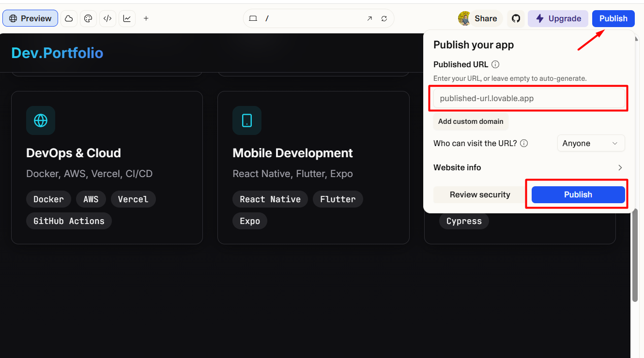Click the plus icon in toolbar
The width and height of the screenshot is (644, 358).
(146, 18)
